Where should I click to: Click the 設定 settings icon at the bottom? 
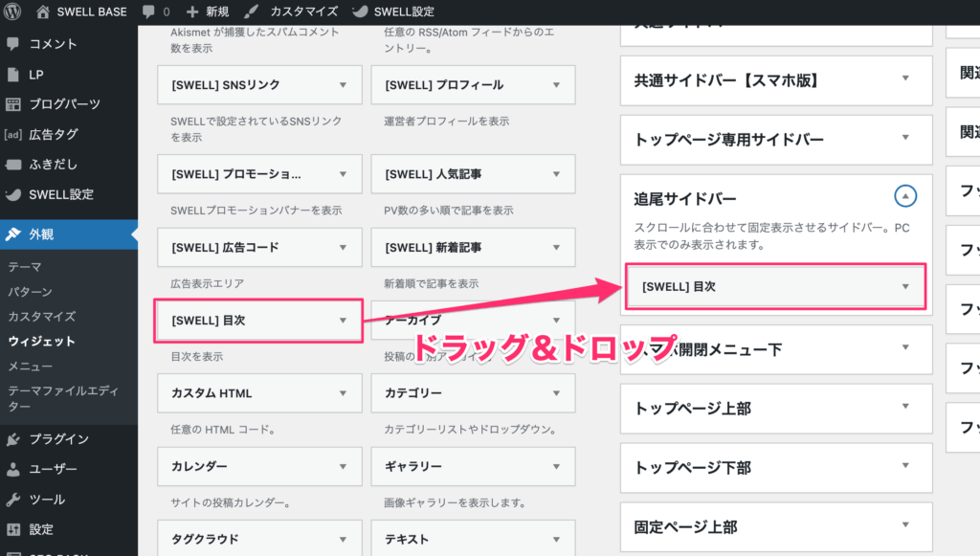pos(12,529)
